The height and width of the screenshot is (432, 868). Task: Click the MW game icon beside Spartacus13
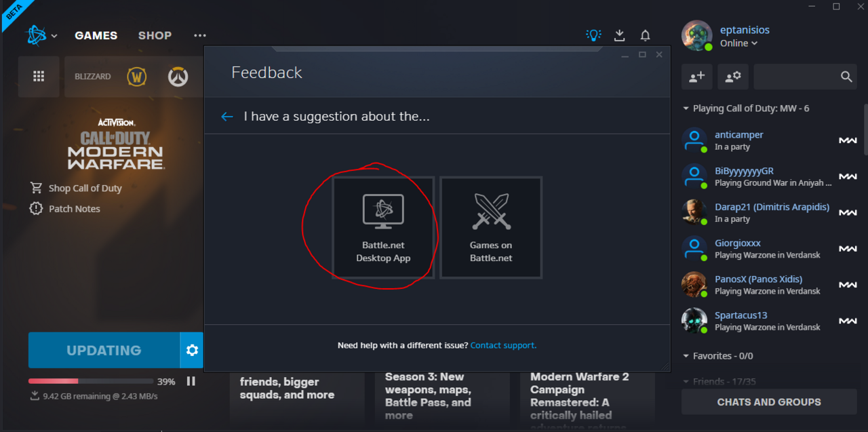click(x=848, y=321)
